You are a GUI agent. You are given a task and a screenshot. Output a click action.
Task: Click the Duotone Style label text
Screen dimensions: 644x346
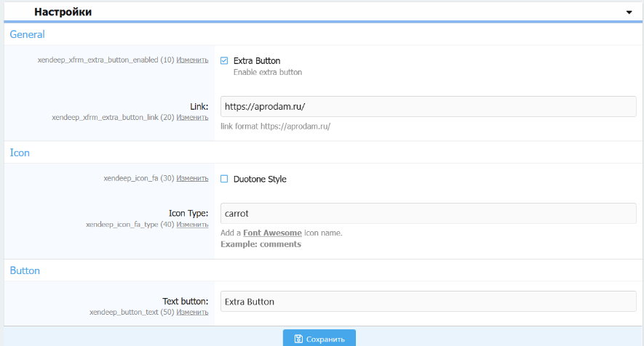[260, 179]
